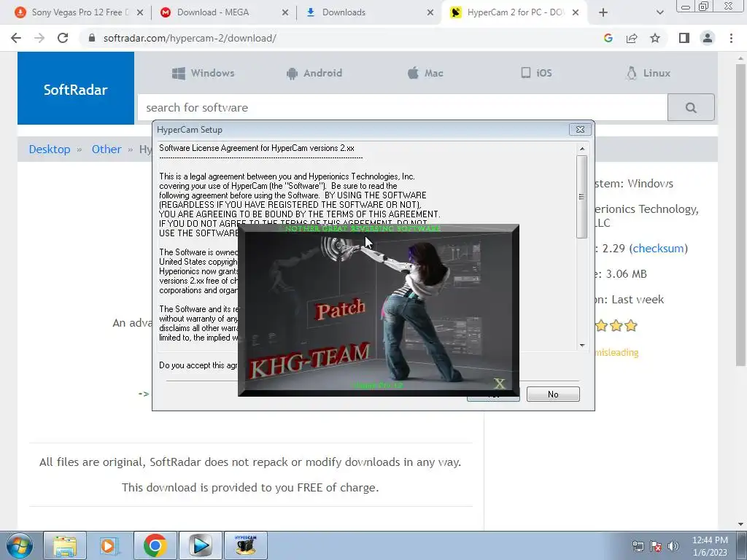Open the checksum link
Image resolution: width=747 pixels, height=560 pixels.
[x=659, y=248]
